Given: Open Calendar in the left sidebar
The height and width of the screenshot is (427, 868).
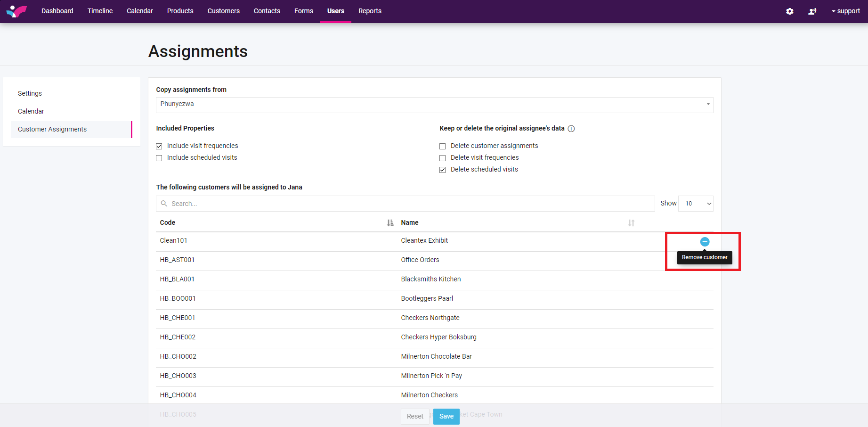Looking at the screenshot, I should (31, 111).
